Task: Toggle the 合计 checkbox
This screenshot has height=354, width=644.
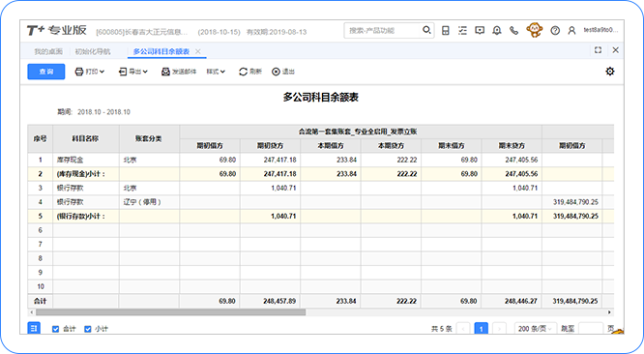Action: click(55, 329)
